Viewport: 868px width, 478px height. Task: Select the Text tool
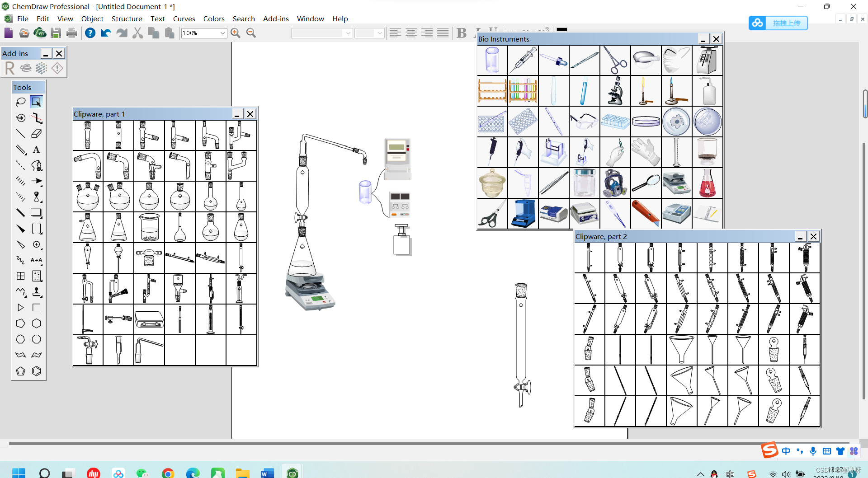pos(36,150)
